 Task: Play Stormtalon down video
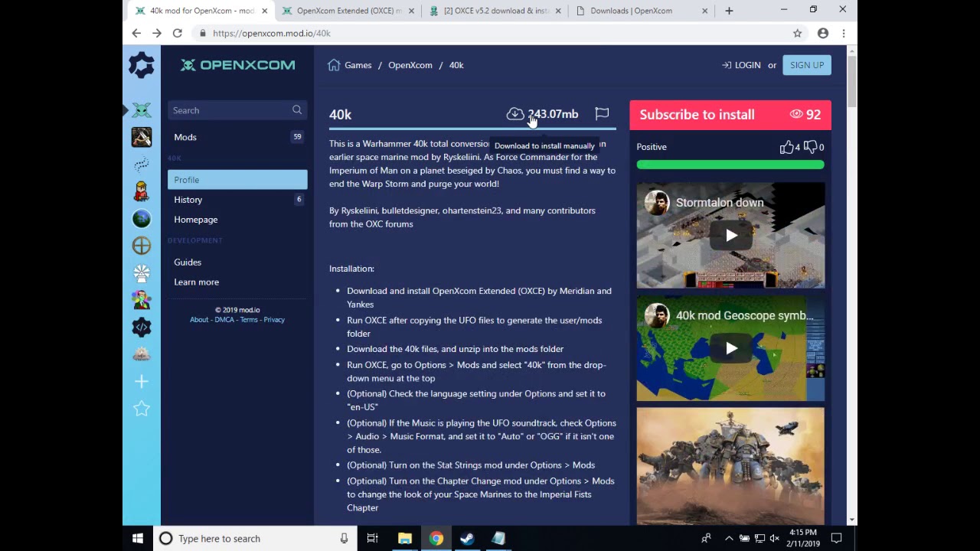(730, 236)
